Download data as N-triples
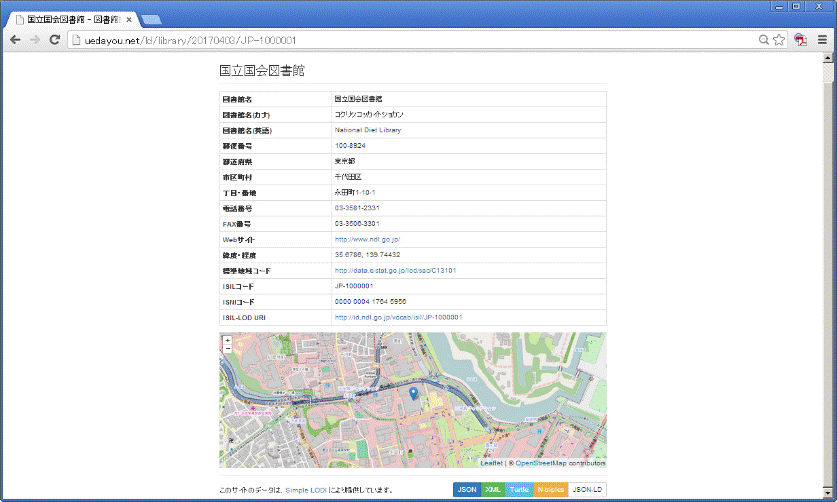Viewport: 837px width, 502px height. pyautogui.click(x=550, y=490)
